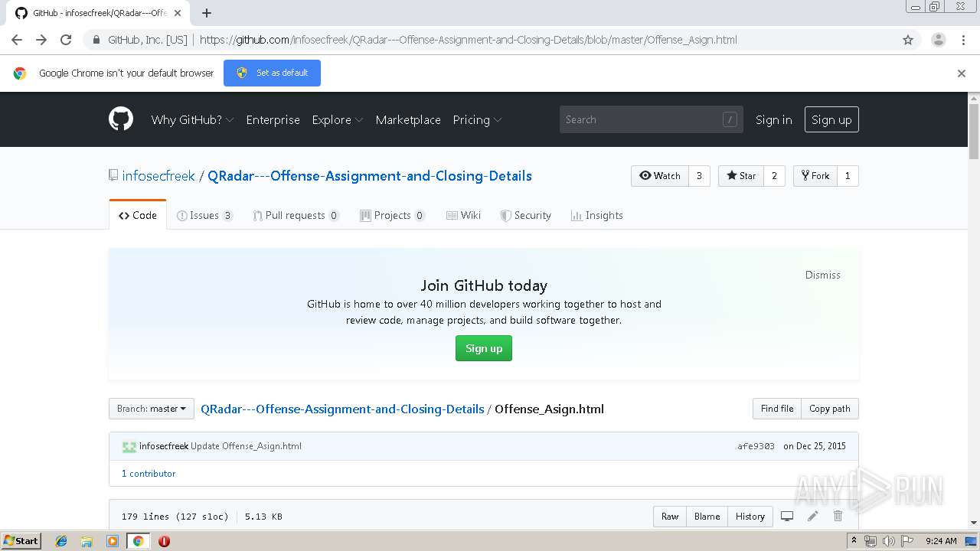
Task: Set Chrome as default browser
Action: pyautogui.click(x=272, y=73)
